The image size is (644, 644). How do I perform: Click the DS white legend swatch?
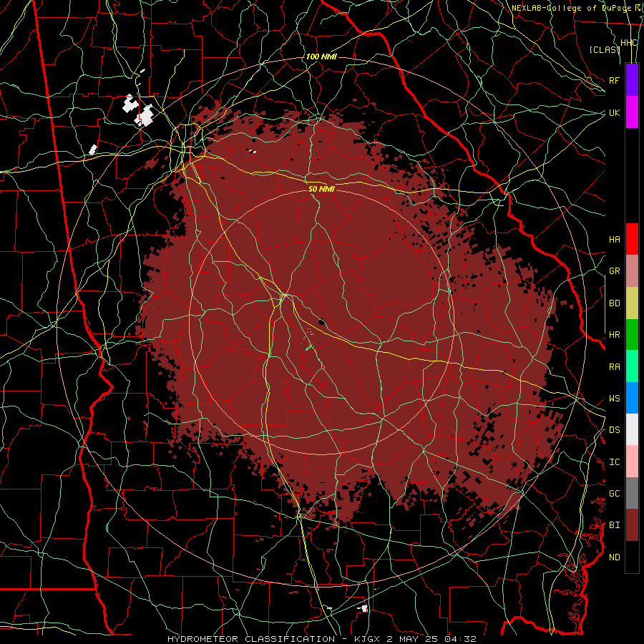tap(632, 429)
